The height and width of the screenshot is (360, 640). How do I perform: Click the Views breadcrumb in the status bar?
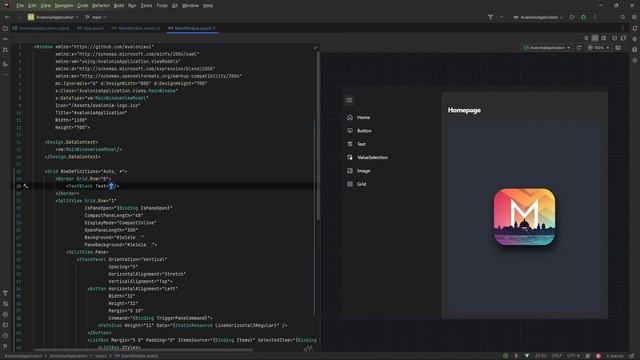(x=101, y=356)
